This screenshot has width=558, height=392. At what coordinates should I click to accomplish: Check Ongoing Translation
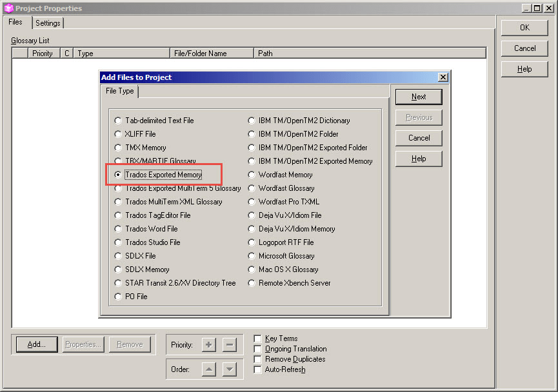point(257,348)
